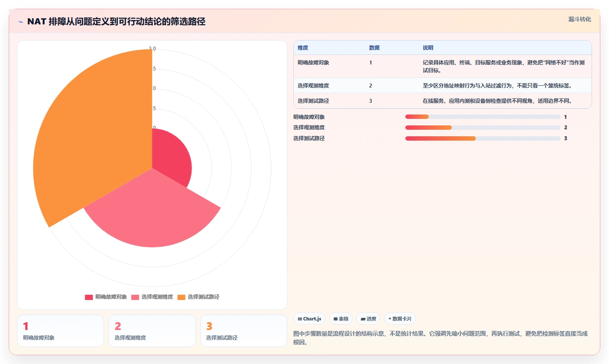Click the description starting 至少区分地址映射
The width and height of the screenshot is (609, 364).
tap(497, 86)
